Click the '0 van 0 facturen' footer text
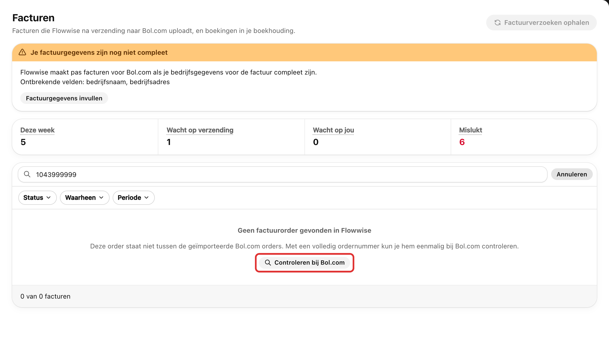Viewport: 609px width, 364px height. 45,296
